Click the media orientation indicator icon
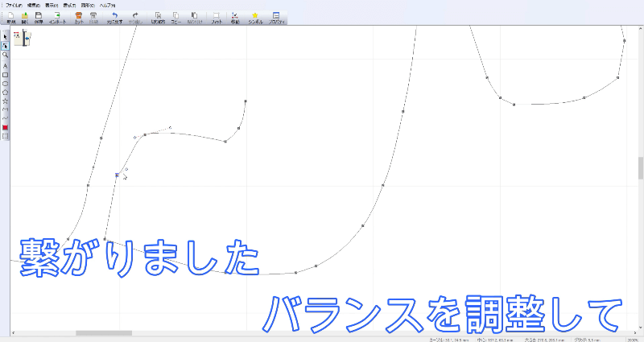 click(x=23, y=38)
